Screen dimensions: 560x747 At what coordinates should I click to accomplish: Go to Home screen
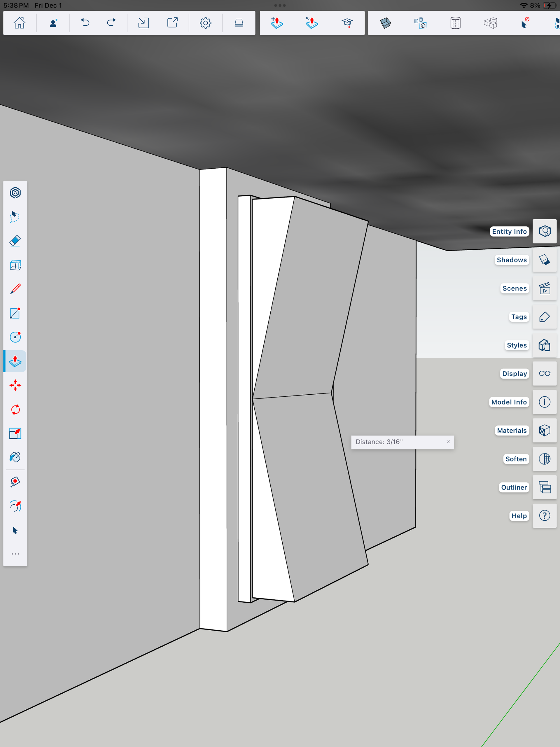tap(19, 23)
